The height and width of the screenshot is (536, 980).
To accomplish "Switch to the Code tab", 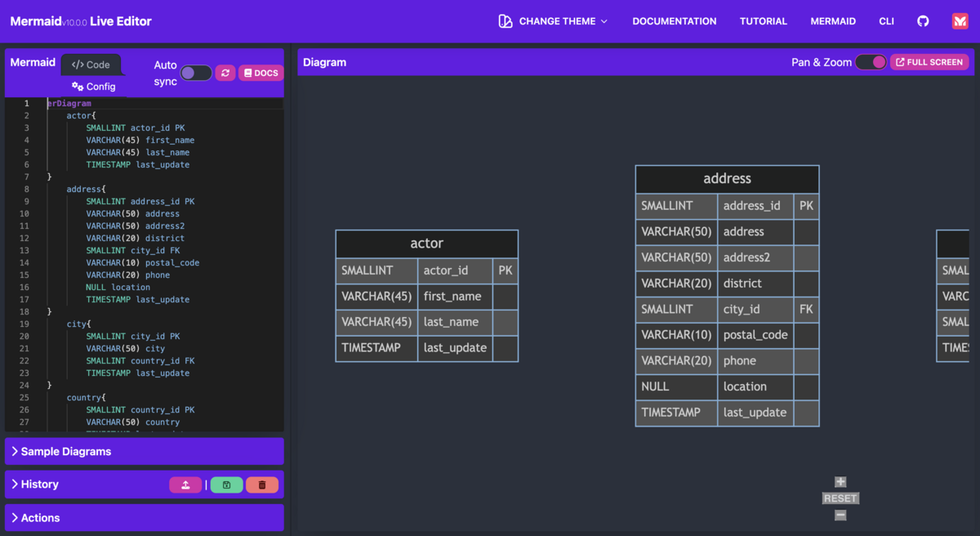I will (91, 65).
